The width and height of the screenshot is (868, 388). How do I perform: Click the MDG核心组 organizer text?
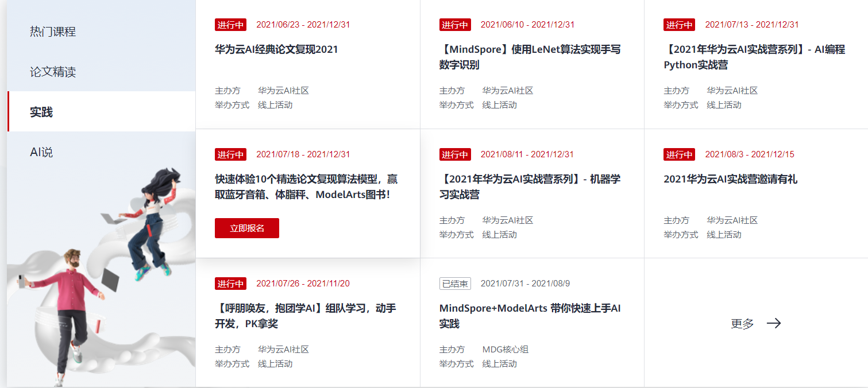pyautogui.click(x=506, y=350)
